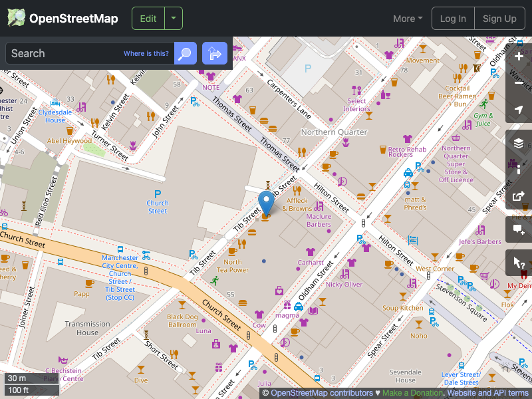The image size is (532, 399).
Task: Click the Sign Up button
Action: click(499, 19)
